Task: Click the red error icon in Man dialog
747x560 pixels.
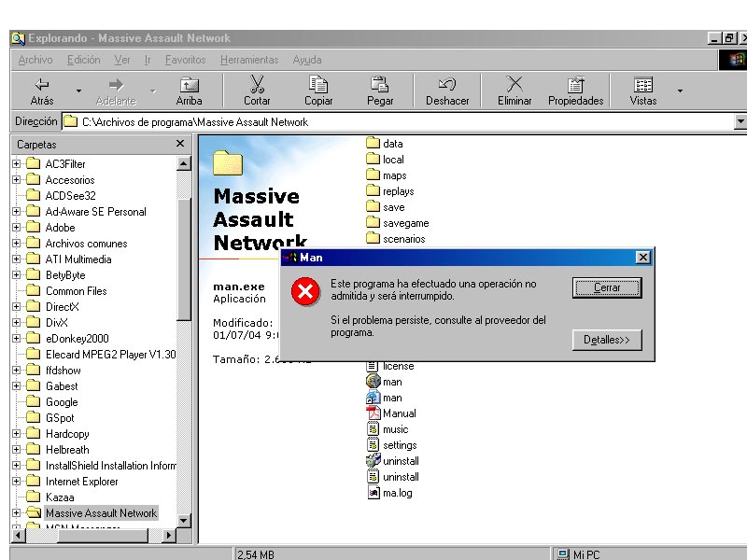Action: pos(305,291)
